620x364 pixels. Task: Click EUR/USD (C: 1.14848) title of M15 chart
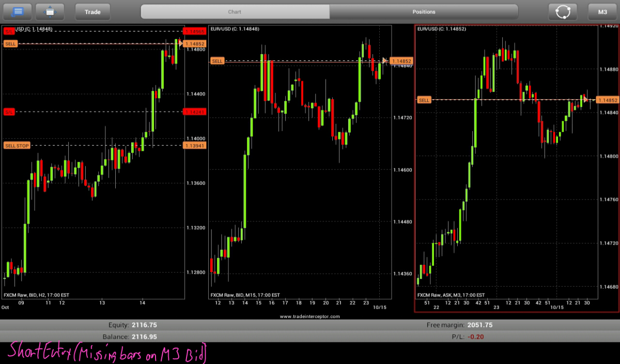coord(235,29)
